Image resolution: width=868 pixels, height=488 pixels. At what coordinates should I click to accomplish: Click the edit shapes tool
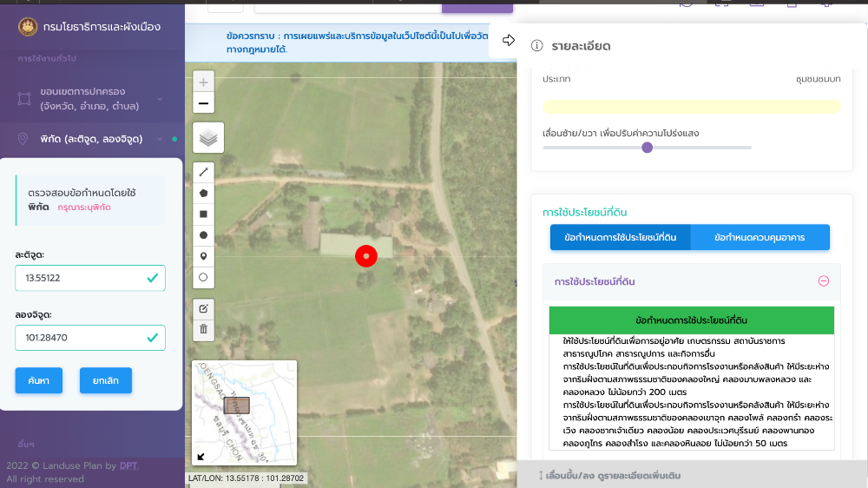(203, 308)
